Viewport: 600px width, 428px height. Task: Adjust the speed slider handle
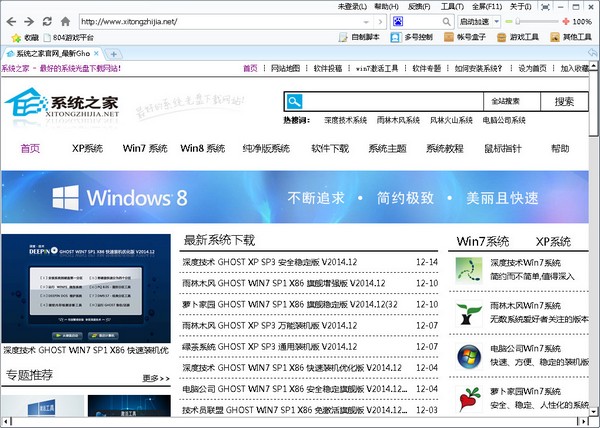click(x=517, y=22)
